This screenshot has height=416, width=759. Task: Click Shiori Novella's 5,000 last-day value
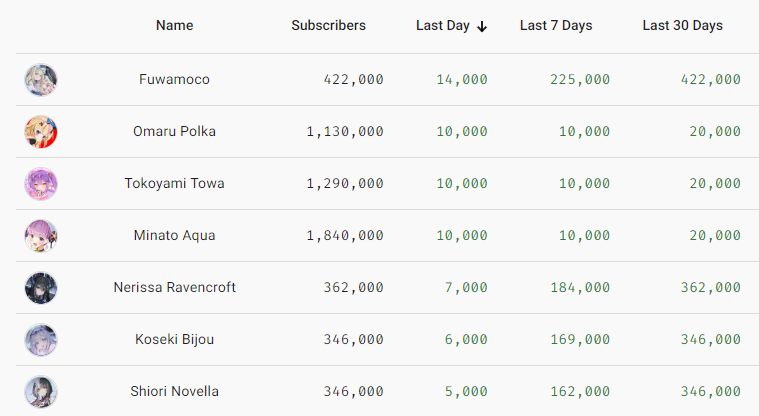coord(463,392)
